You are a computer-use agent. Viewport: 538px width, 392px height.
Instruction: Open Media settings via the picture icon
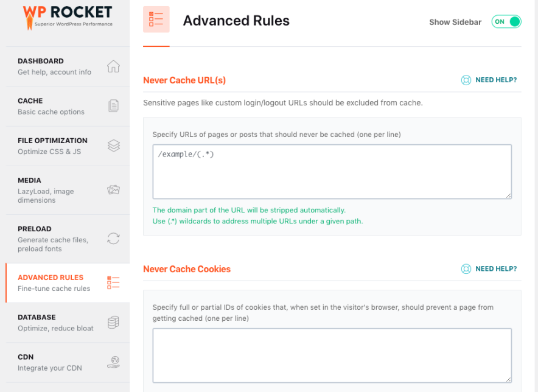114,190
